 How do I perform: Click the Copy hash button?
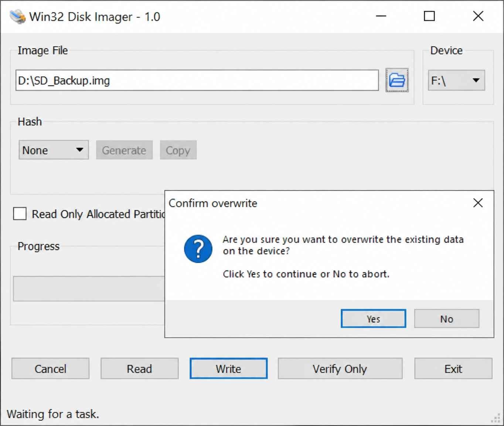178,150
